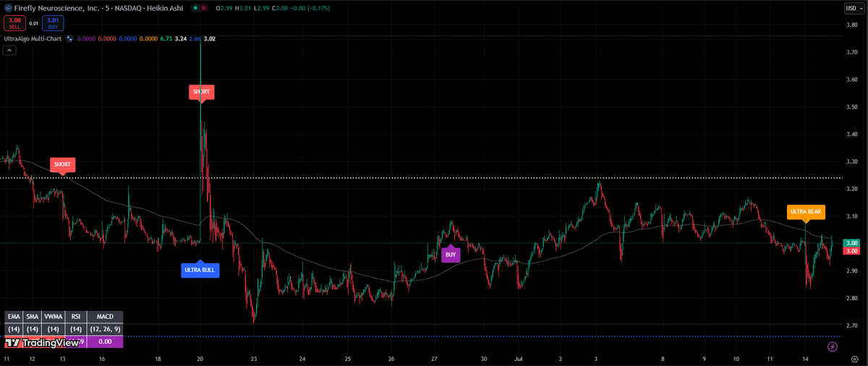Select the purple BUY signal marker
Screen dimensions: 868x366
click(451, 254)
